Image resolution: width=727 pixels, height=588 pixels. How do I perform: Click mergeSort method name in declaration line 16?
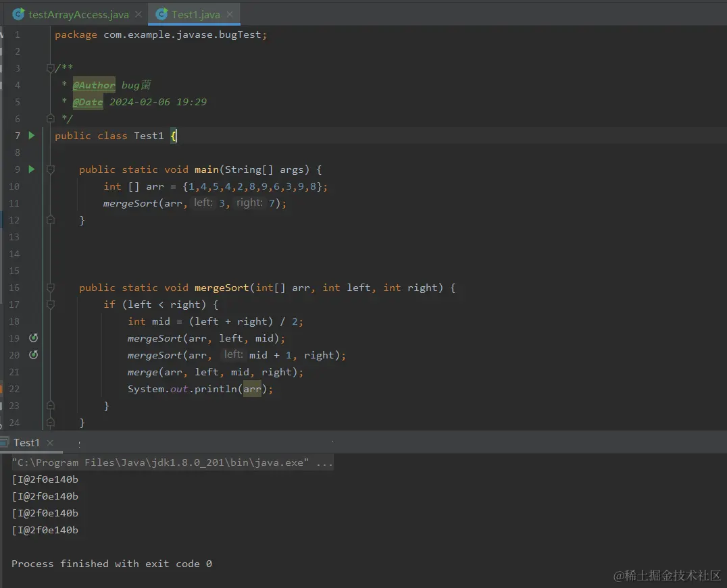click(222, 288)
